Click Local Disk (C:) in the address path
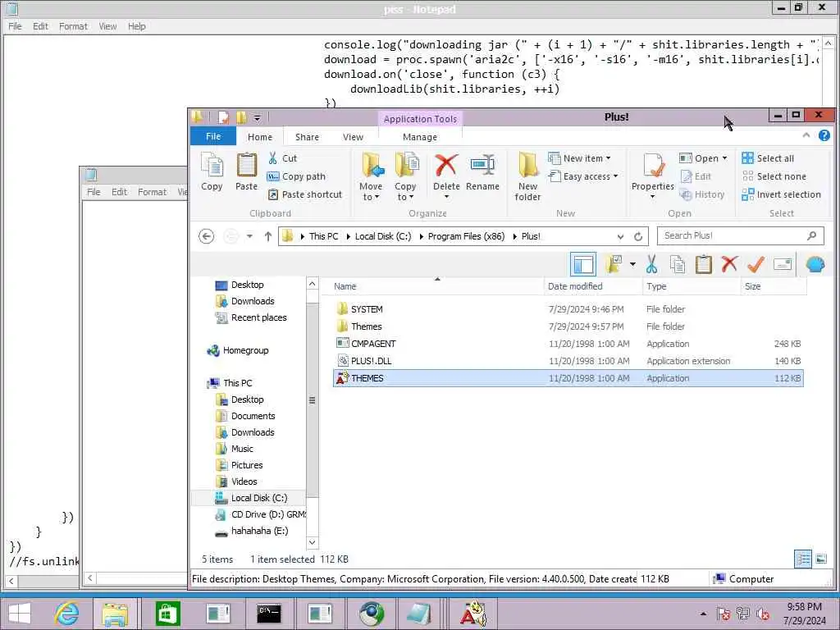This screenshot has height=630, width=840. pyautogui.click(x=383, y=236)
